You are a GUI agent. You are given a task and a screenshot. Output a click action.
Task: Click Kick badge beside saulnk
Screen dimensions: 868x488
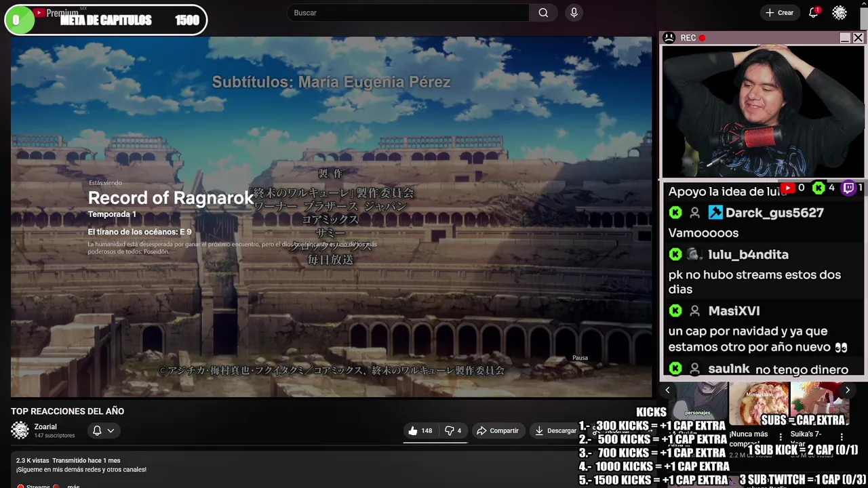675,369
